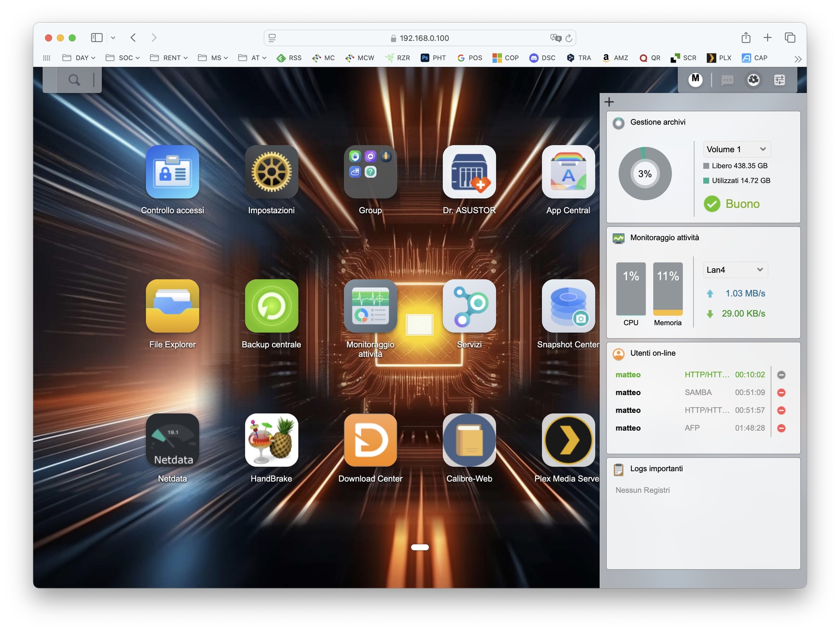Disconnect matteo AFP session
The image size is (840, 632).
[781, 428]
